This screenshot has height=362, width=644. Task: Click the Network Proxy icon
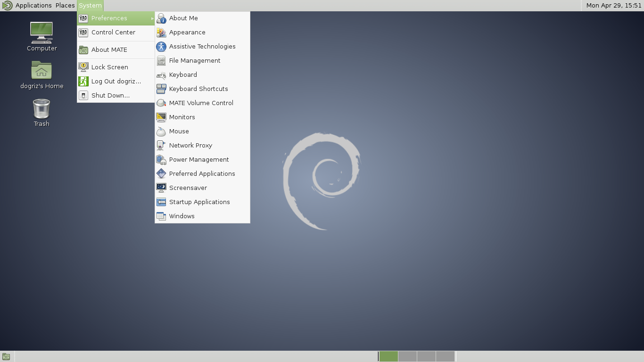tap(161, 146)
